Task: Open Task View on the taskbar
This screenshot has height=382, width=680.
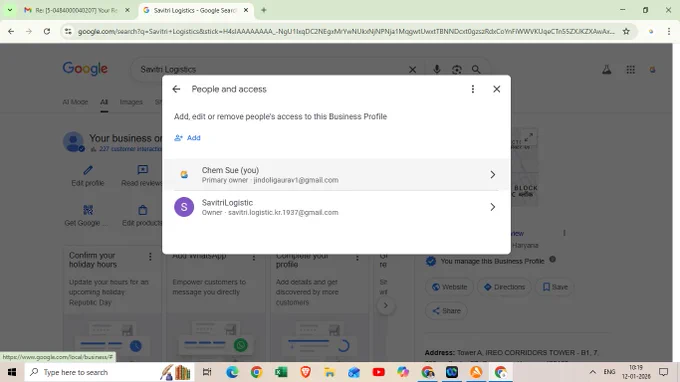Action: pyautogui.click(x=207, y=372)
